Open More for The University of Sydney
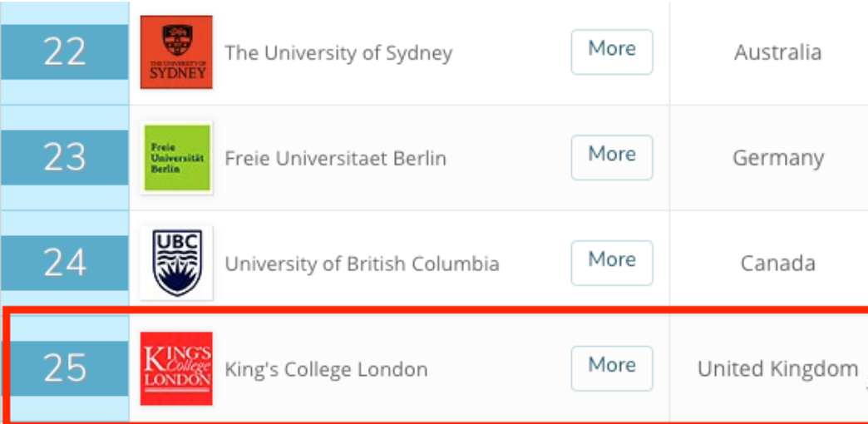This screenshot has height=424, width=868. (612, 52)
